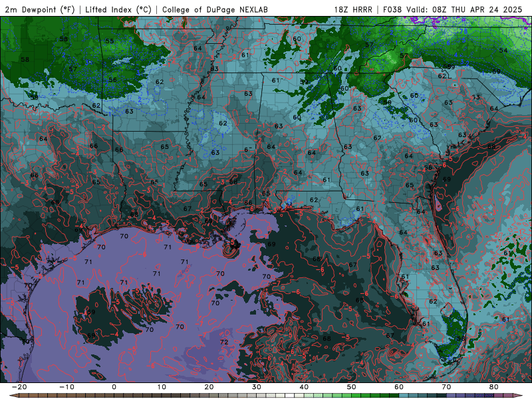Click the "10" label on the color scale
The image size is (532, 399).
click(162, 387)
